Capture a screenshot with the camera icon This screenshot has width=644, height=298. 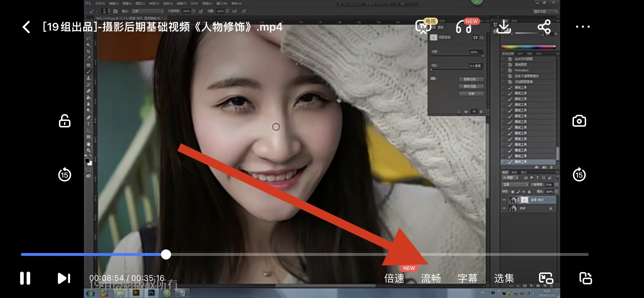point(579,121)
